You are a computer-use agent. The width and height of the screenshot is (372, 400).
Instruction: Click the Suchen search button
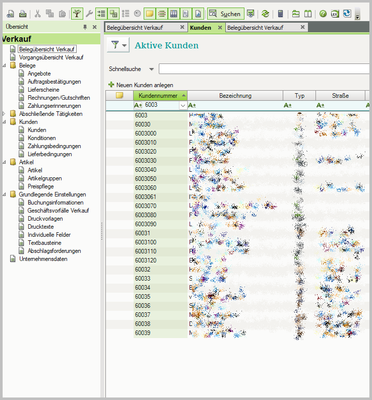(225, 14)
